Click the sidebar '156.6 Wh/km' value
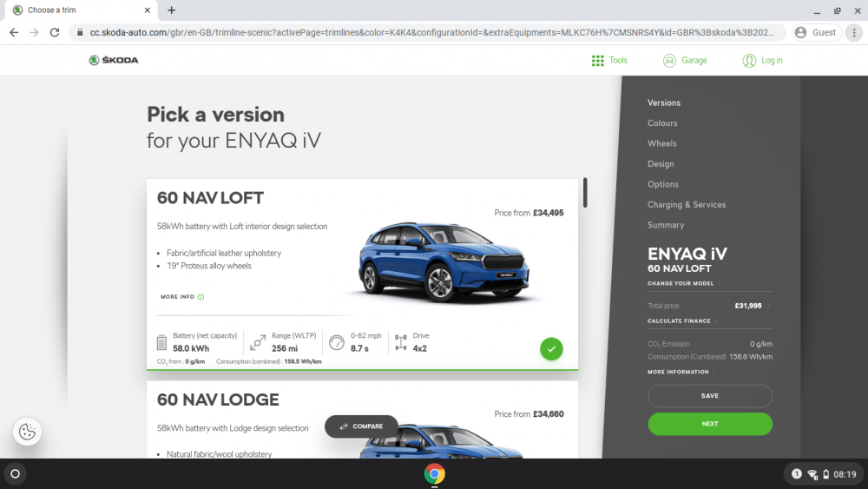This screenshot has width=868, height=489. tap(751, 357)
